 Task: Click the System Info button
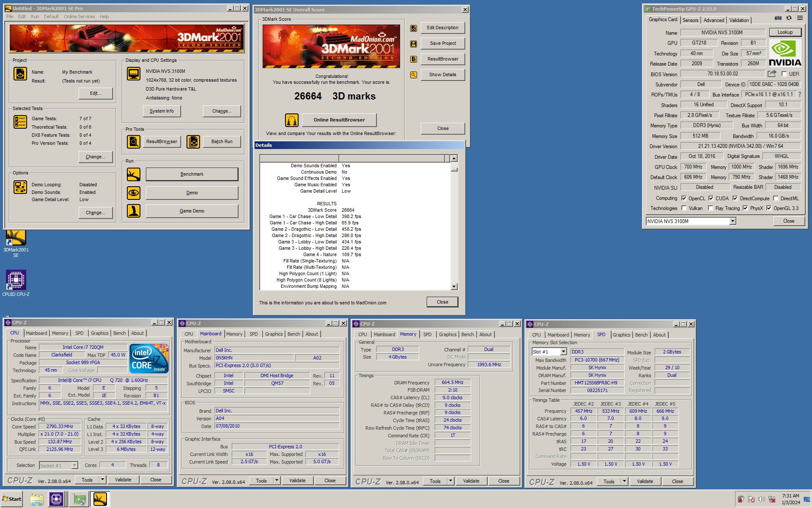pyautogui.click(x=162, y=111)
